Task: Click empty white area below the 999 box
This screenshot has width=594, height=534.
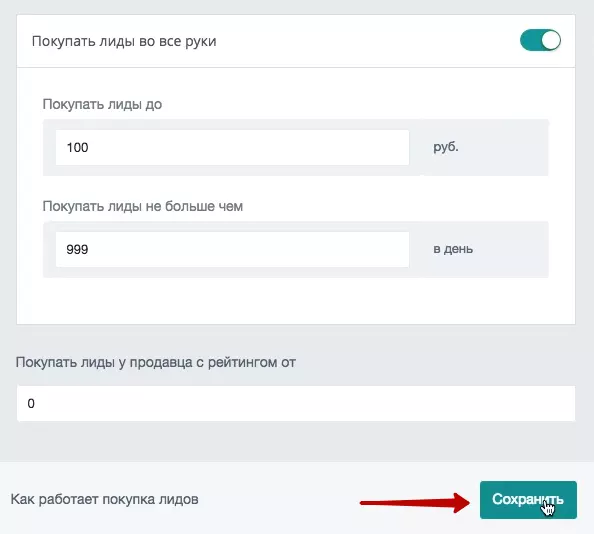Action: click(x=295, y=301)
